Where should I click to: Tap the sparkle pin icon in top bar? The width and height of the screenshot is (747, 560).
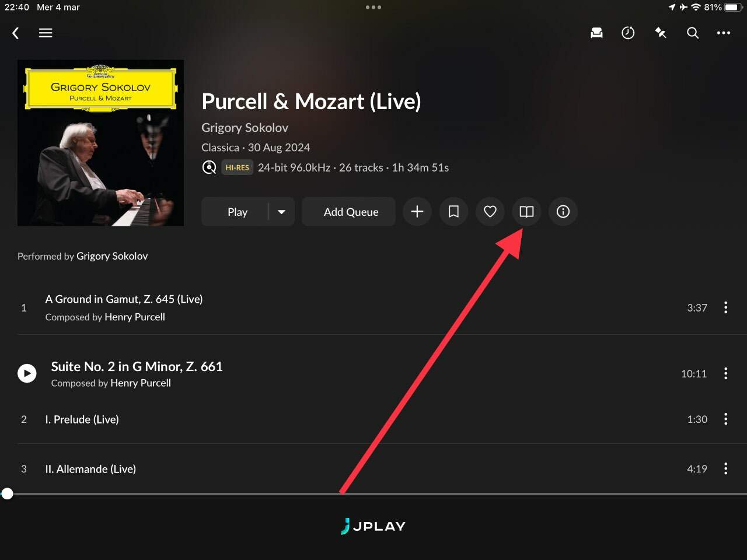(x=661, y=33)
